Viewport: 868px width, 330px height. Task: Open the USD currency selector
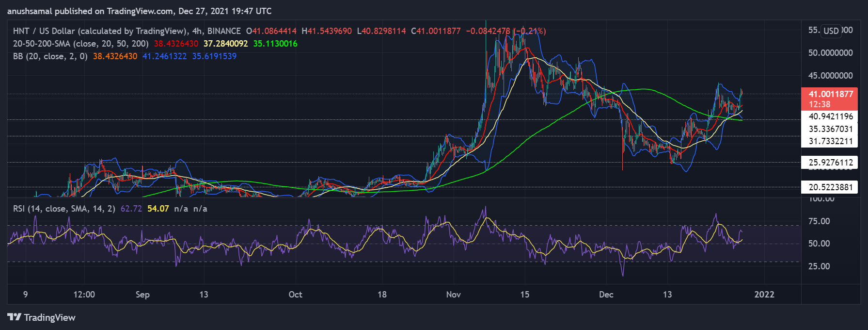point(831,31)
